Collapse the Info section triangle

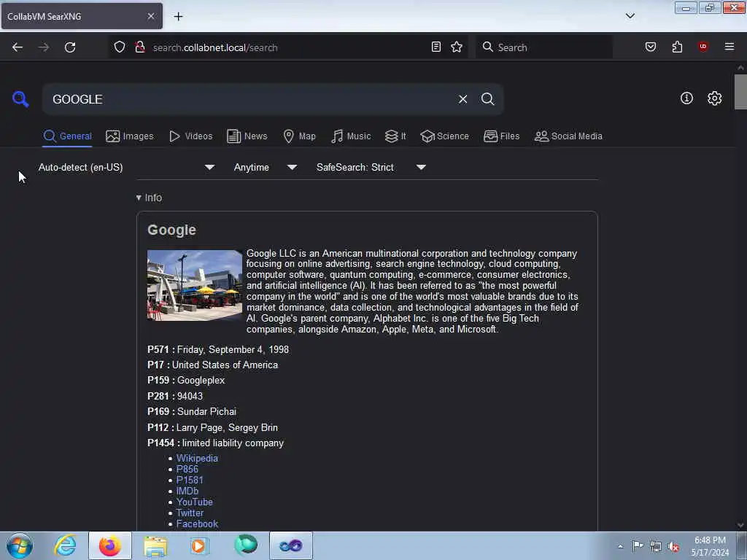(139, 198)
